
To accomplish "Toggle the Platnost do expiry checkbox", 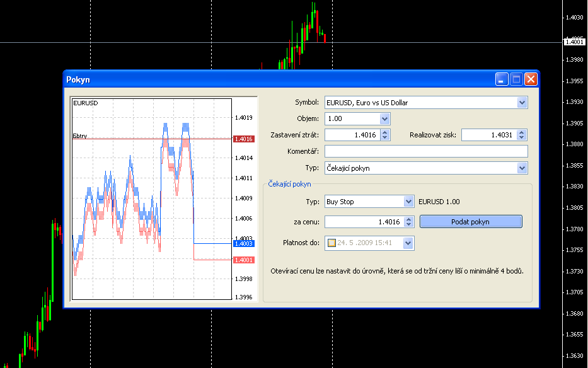I will 331,243.
